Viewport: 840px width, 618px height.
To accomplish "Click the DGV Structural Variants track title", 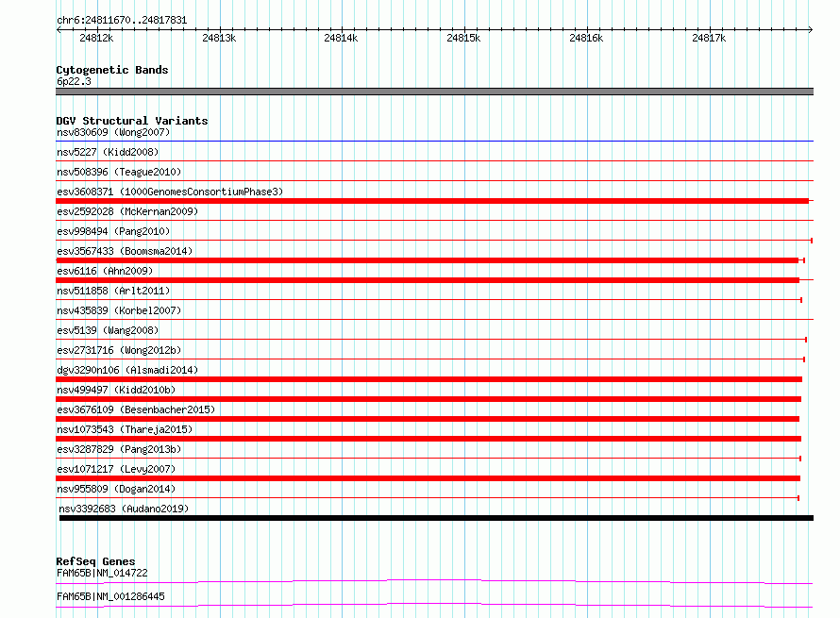I will 132,121.
